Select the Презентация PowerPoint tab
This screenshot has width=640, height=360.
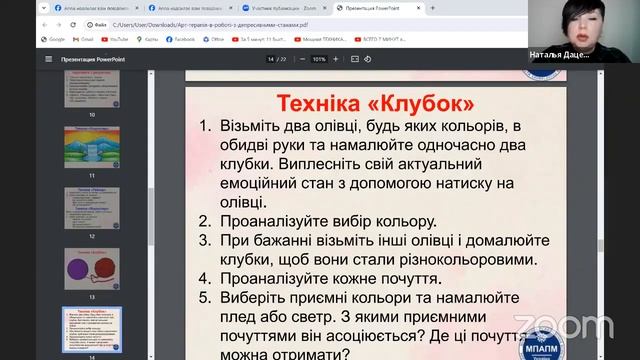click(x=379, y=8)
